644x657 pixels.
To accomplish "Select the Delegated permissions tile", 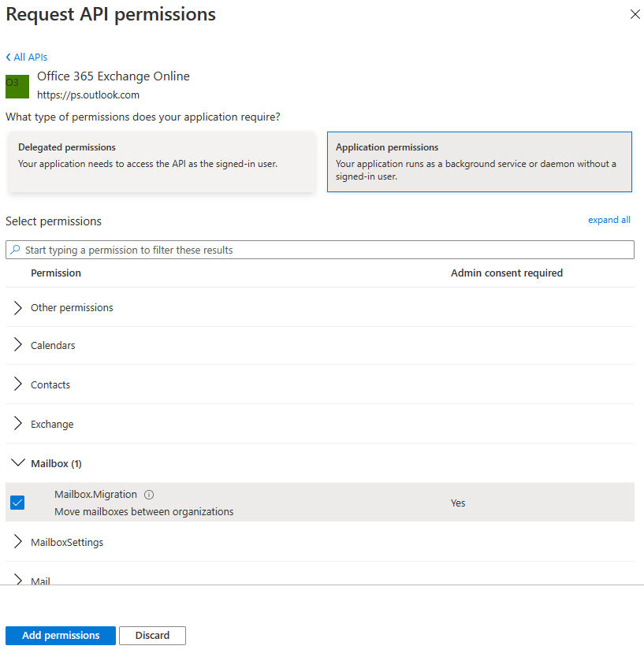I will click(162, 161).
